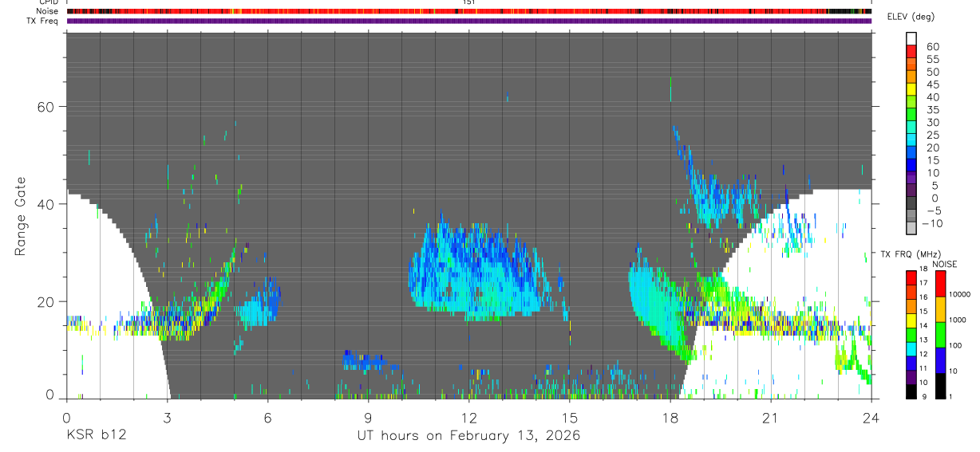
Task: Click the purple TX Freq strip above the plot
Action: point(469,21)
